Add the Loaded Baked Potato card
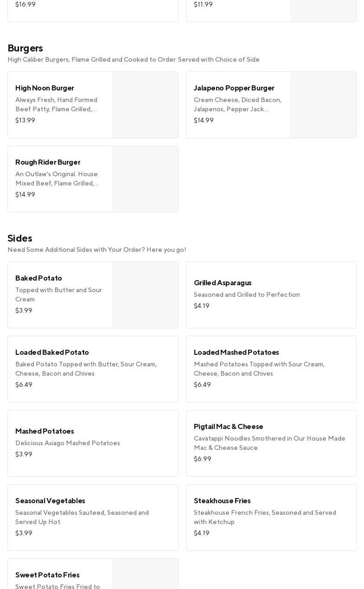Screen dimensions: 364x589 (93, 369)
